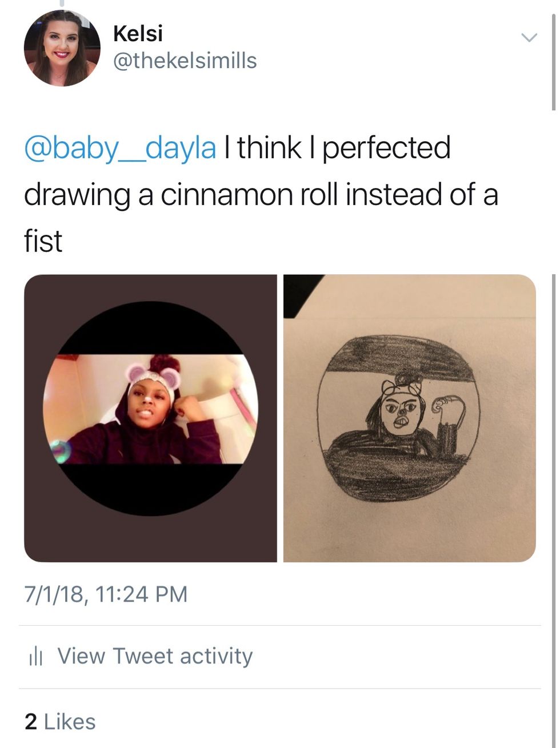Show who liked via 2 Likes

point(60,721)
